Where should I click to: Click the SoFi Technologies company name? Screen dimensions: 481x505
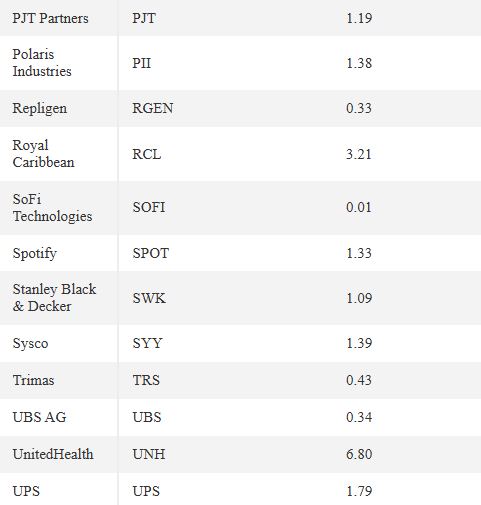(x=52, y=208)
